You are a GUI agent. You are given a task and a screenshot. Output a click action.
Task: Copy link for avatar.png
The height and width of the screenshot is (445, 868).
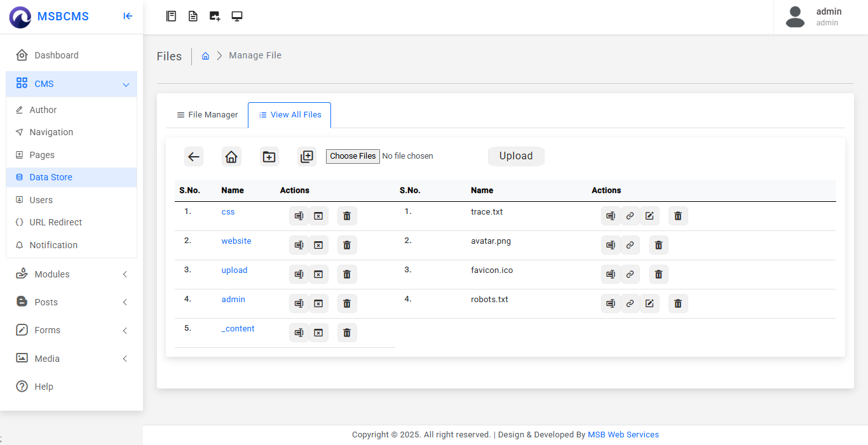[630, 245]
